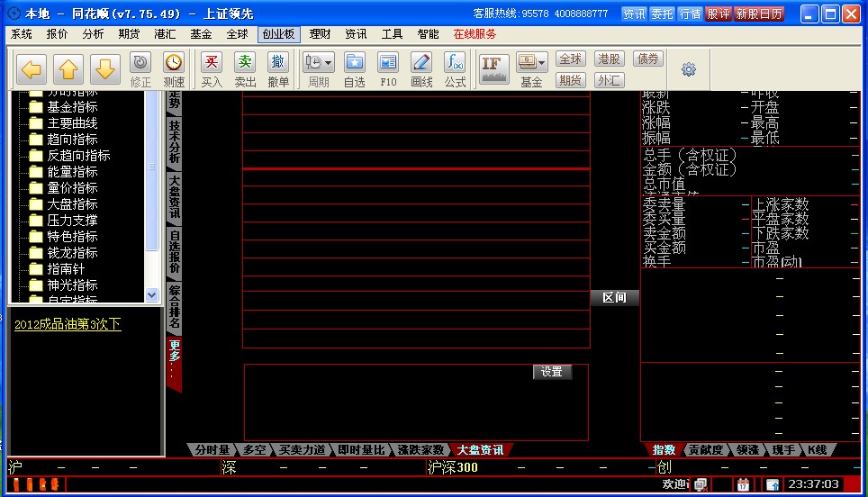This screenshot has height=497, width=868.
Task: Click the back arrow toolbar icon
Action: 32,69
